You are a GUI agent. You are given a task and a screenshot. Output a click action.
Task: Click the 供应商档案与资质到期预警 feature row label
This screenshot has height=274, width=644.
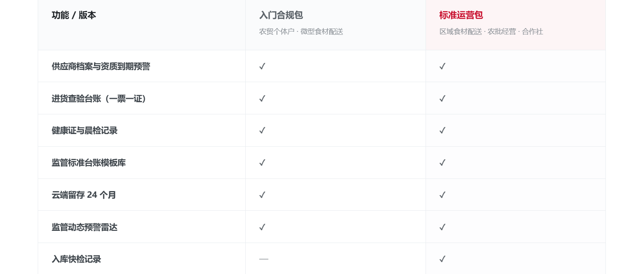point(101,66)
